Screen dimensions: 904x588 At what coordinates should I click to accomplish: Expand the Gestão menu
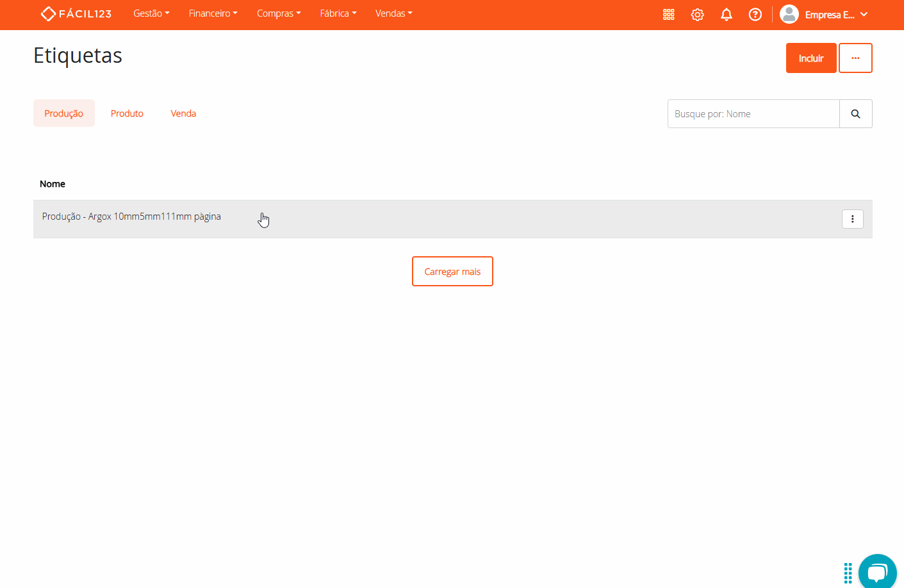click(x=151, y=13)
